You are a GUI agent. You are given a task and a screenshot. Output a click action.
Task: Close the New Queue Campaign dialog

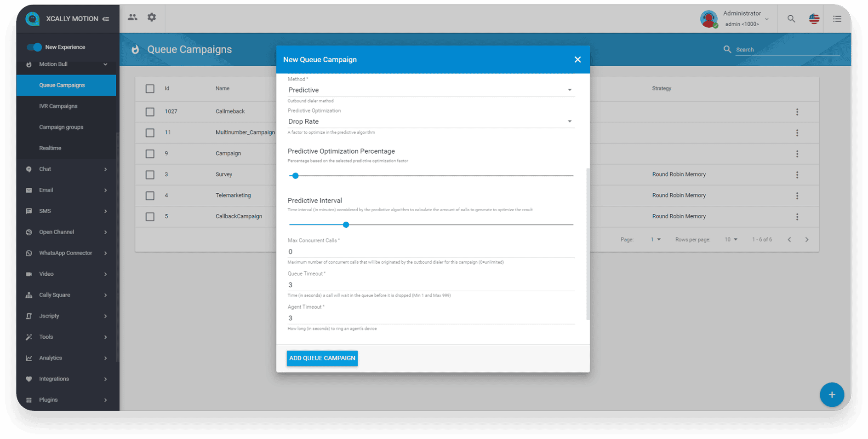(578, 59)
